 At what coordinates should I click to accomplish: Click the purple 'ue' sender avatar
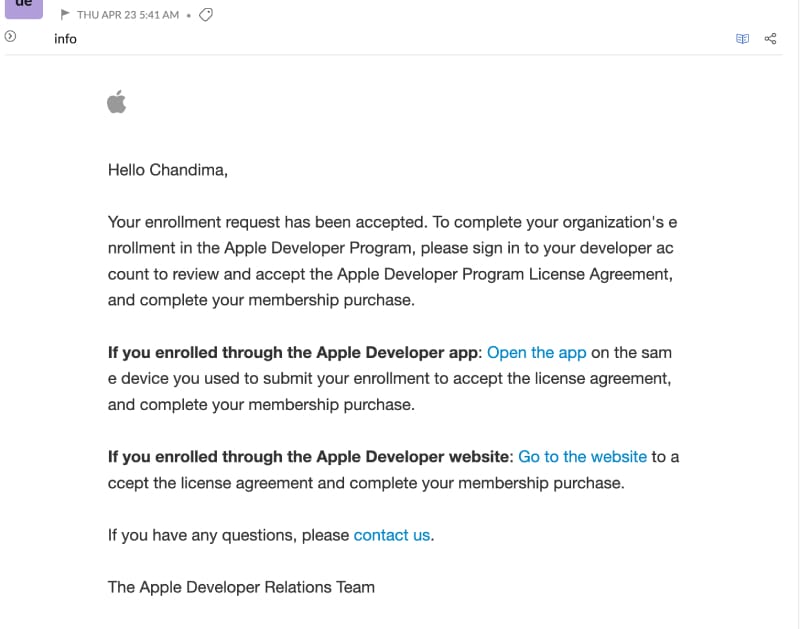[22, 8]
